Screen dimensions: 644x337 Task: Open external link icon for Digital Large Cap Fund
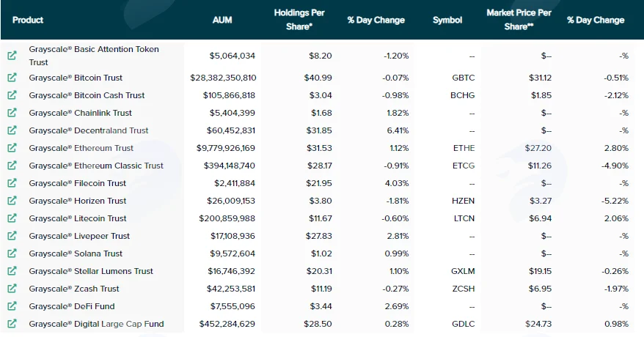pyautogui.click(x=12, y=324)
